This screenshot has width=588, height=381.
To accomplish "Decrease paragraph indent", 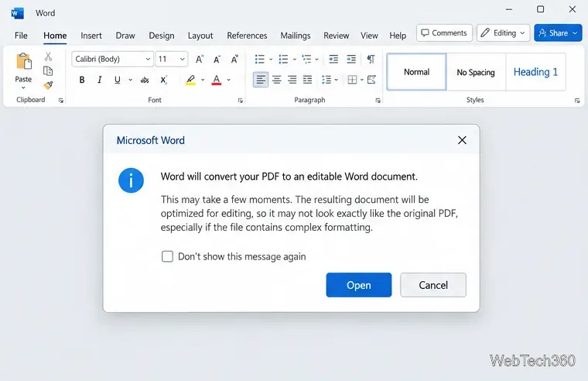I will [333, 59].
